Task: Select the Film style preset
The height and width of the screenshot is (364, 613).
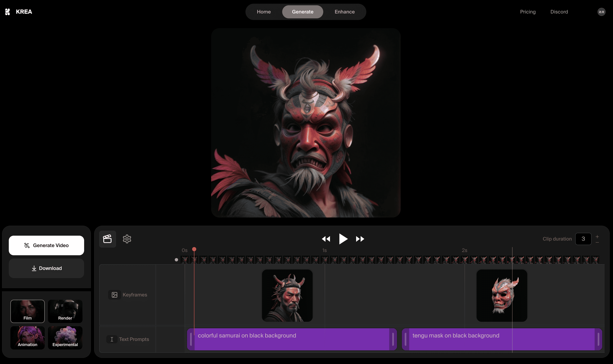Action: coord(28,311)
